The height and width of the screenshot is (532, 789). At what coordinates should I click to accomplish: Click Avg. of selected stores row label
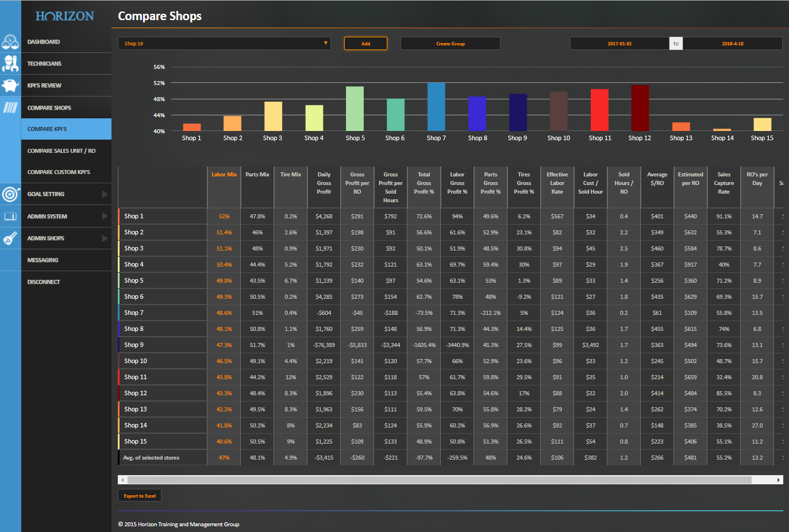151,458
